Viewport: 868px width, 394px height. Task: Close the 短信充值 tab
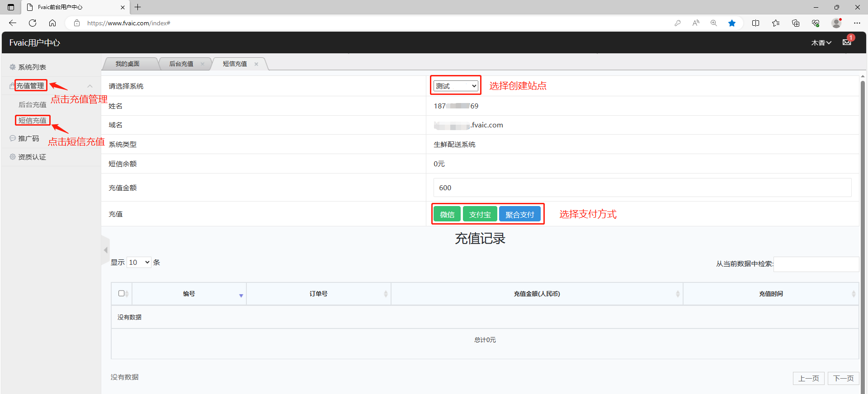pos(256,64)
